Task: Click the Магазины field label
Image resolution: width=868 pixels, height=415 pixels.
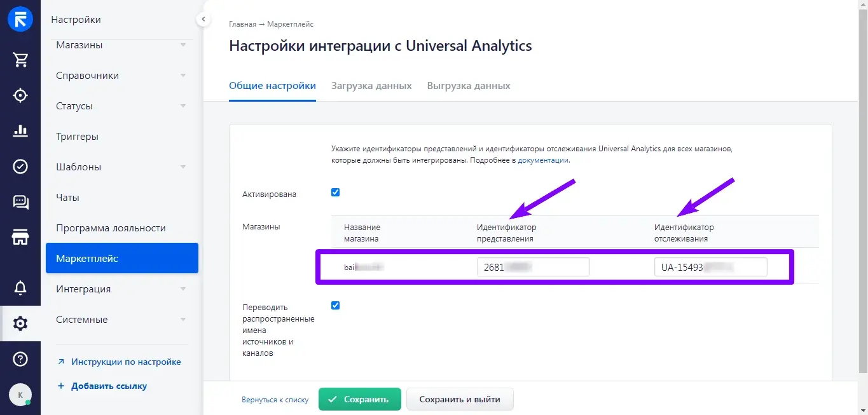Action: [261, 226]
